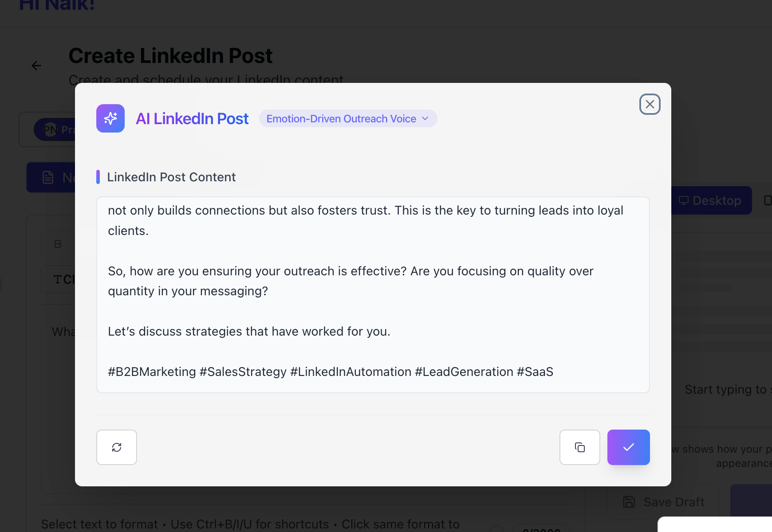The width and height of the screenshot is (772, 532).
Task: Click the Save Draft floppy disk icon
Action: [629, 502]
